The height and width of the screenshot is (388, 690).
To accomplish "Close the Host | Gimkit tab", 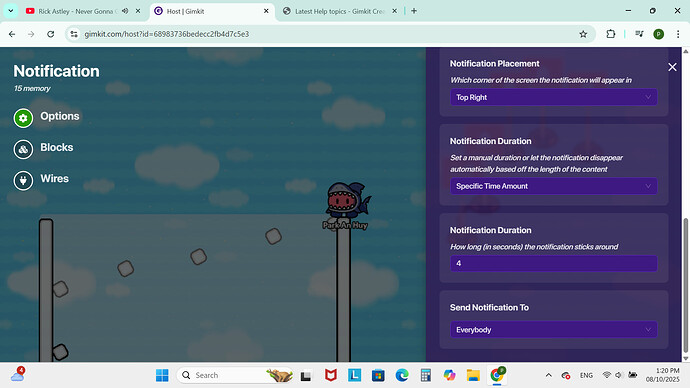I will coord(266,11).
